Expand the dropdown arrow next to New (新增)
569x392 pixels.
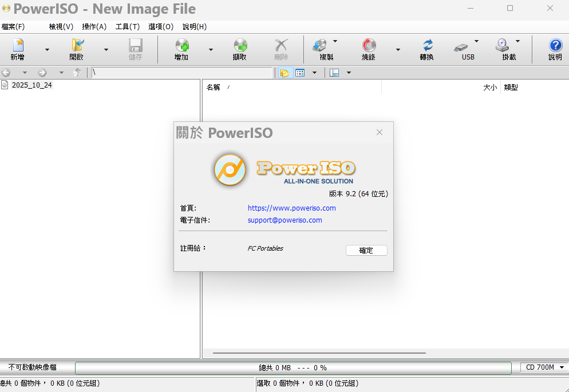click(x=47, y=50)
